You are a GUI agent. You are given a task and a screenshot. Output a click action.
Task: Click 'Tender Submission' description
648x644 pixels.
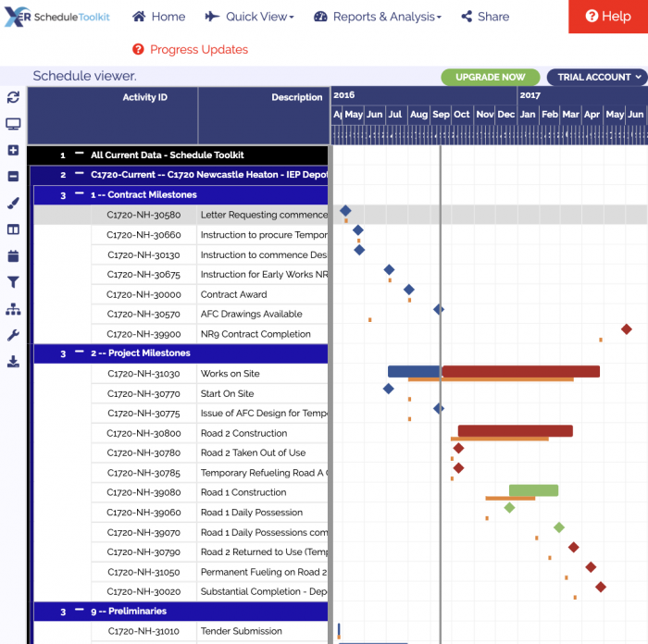tap(242, 631)
